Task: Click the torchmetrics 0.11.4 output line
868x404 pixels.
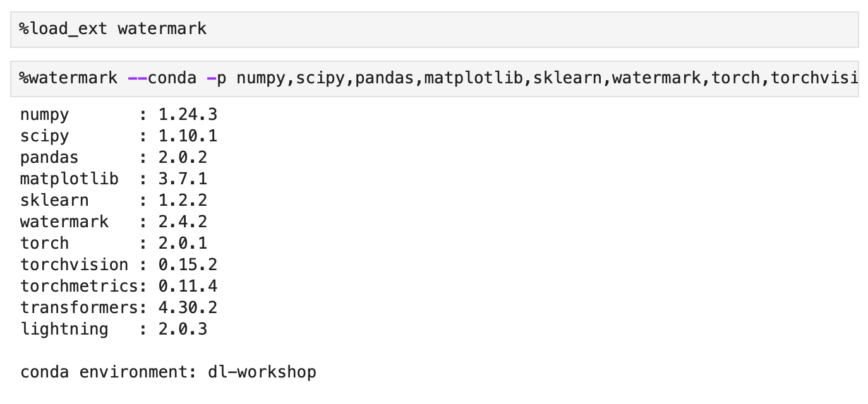Action: [x=118, y=287]
